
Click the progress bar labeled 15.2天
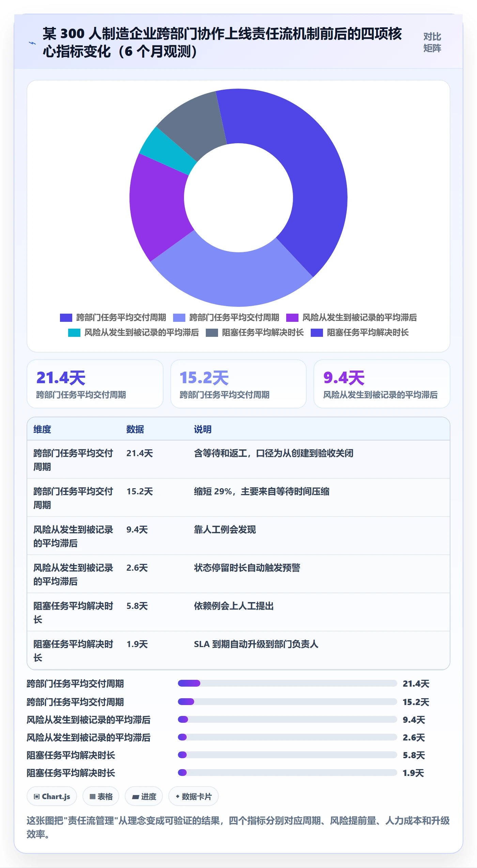(x=287, y=702)
